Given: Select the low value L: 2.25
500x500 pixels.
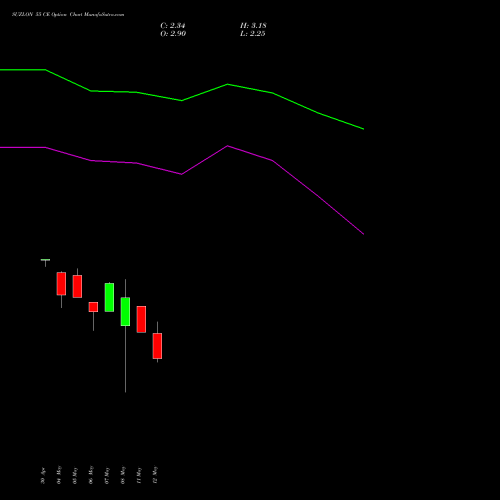Looking at the screenshot, I should (253, 33).
